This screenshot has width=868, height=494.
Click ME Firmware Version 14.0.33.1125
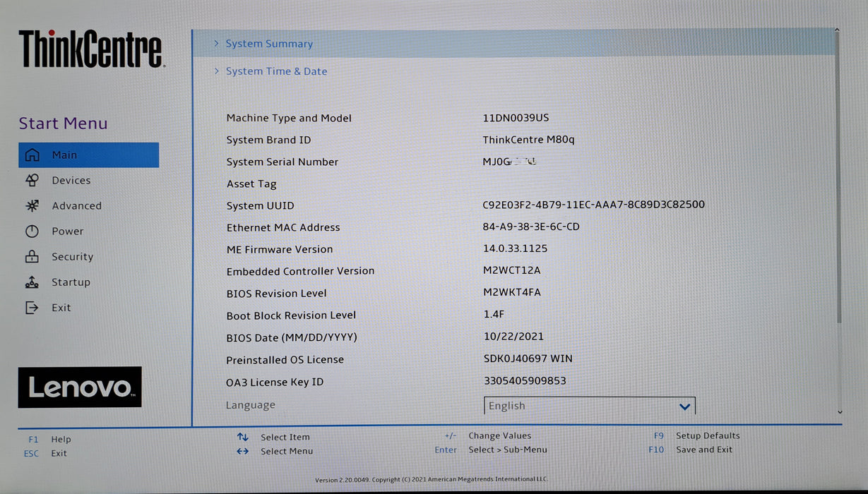pyautogui.click(x=515, y=248)
